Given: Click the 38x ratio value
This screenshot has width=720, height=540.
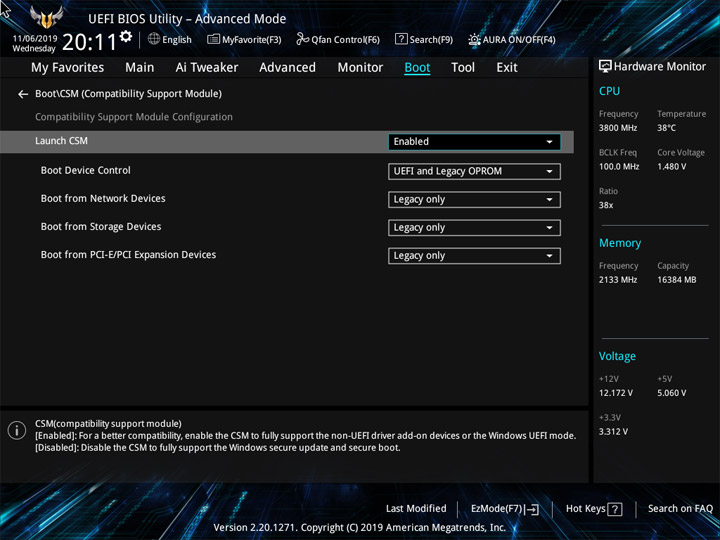Looking at the screenshot, I should click(606, 205).
